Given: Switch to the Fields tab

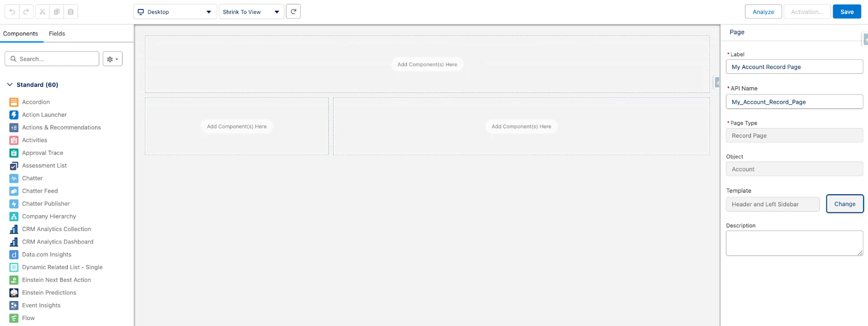Looking at the screenshot, I should 57,34.
